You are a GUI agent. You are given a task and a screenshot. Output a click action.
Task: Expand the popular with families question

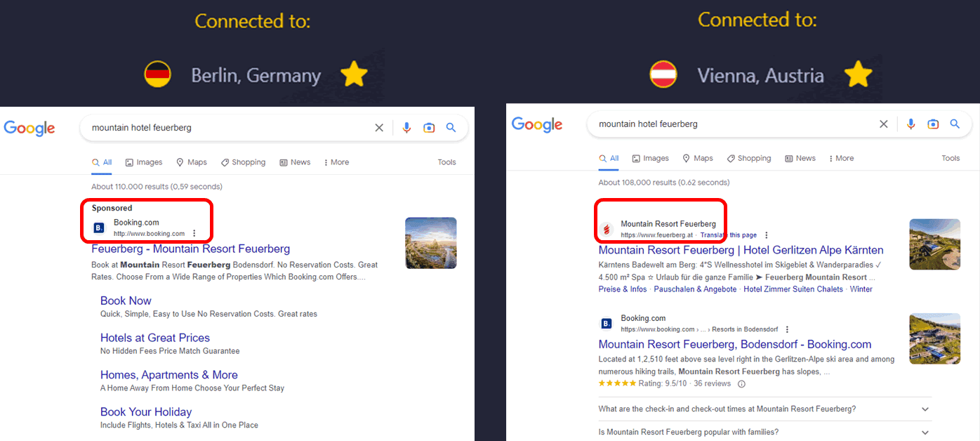[925, 432]
